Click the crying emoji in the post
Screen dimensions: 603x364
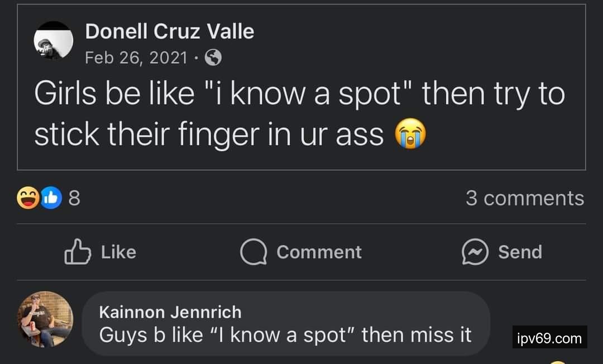(x=410, y=135)
